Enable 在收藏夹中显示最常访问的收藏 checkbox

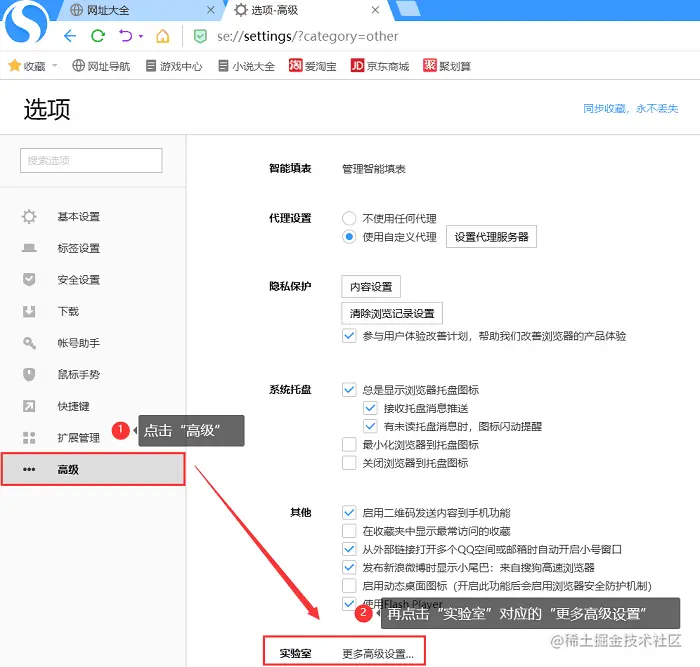pyautogui.click(x=349, y=531)
